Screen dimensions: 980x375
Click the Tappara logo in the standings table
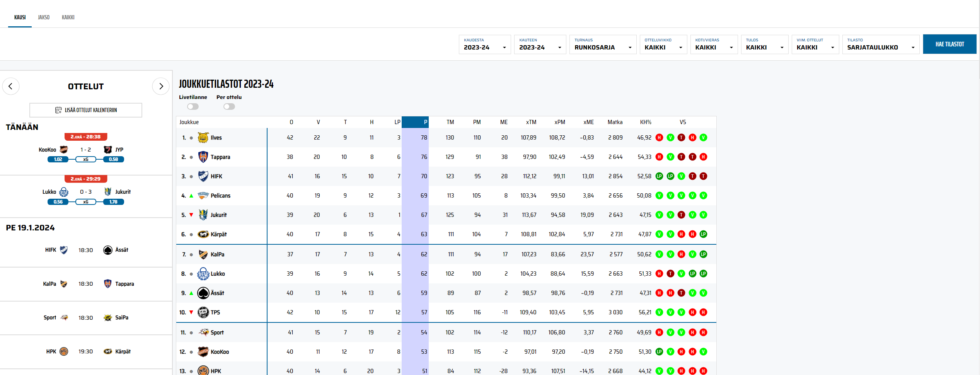click(203, 157)
